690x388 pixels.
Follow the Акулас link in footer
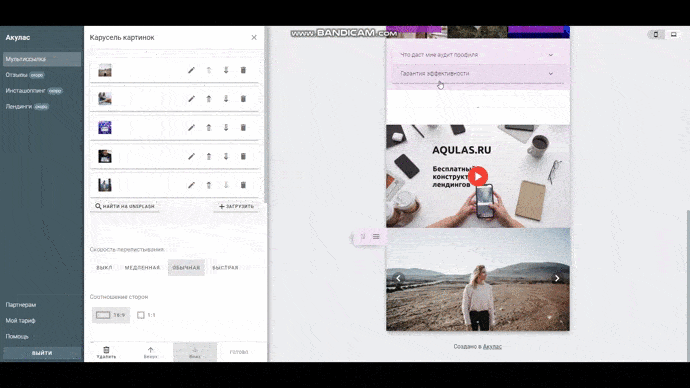tap(492, 347)
